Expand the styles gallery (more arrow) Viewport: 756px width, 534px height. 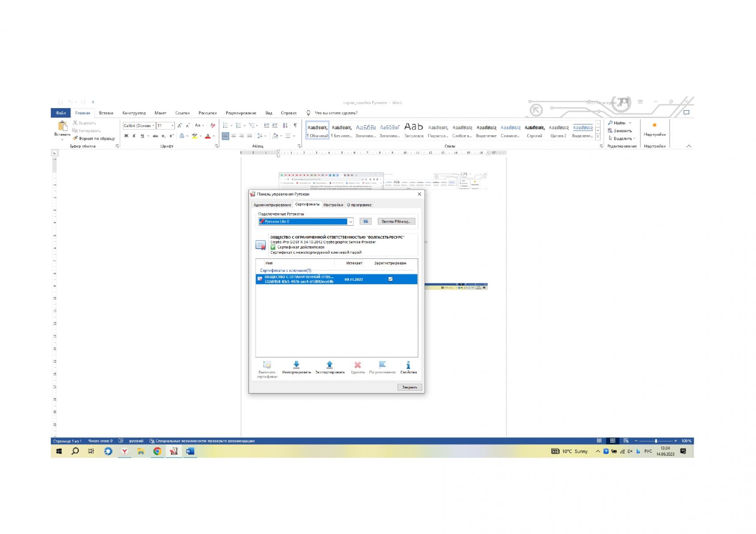click(597, 138)
